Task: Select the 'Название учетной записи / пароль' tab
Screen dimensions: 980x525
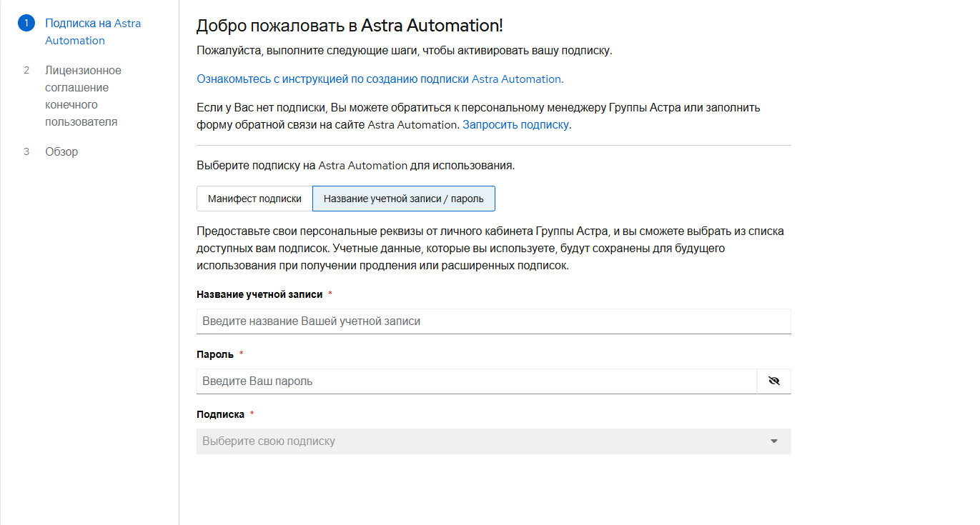Action: point(403,199)
